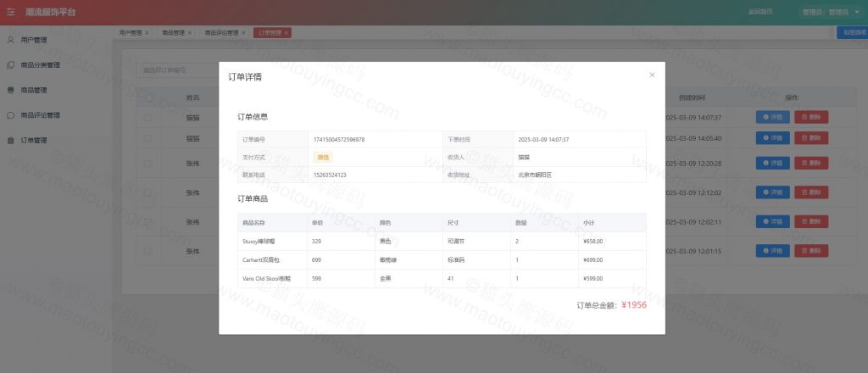Open 详情 for the 12:12:02 order
The width and height of the screenshot is (868, 373).
[x=773, y=192]
